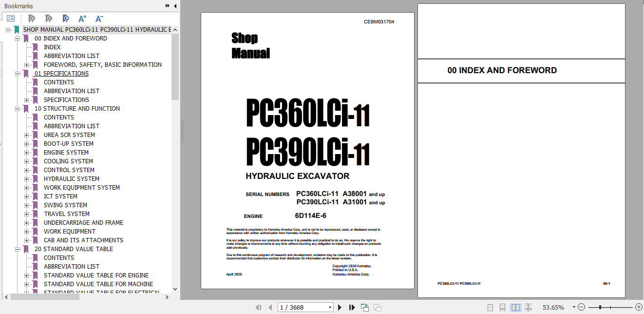Expand FOREWORD, SAFETY, BASIC INFORMATION bookmark
This screenshot has height=314, width=644.
27,65
